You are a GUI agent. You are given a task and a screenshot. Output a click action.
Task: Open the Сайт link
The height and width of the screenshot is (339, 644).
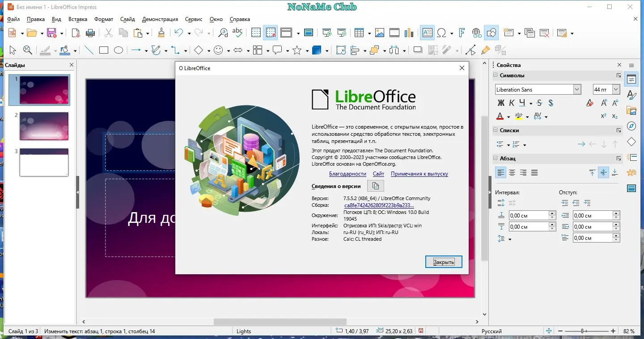tap(378, 174)
